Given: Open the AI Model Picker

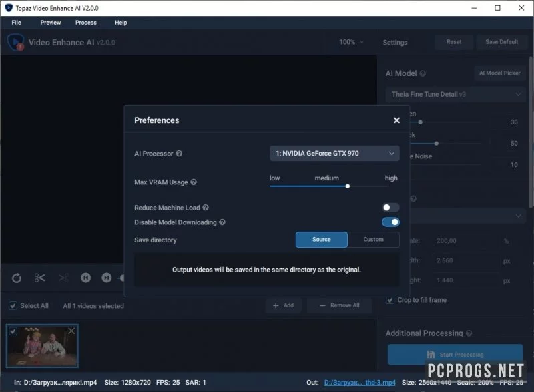Looking at the screenshot, I should click(499, 73).
